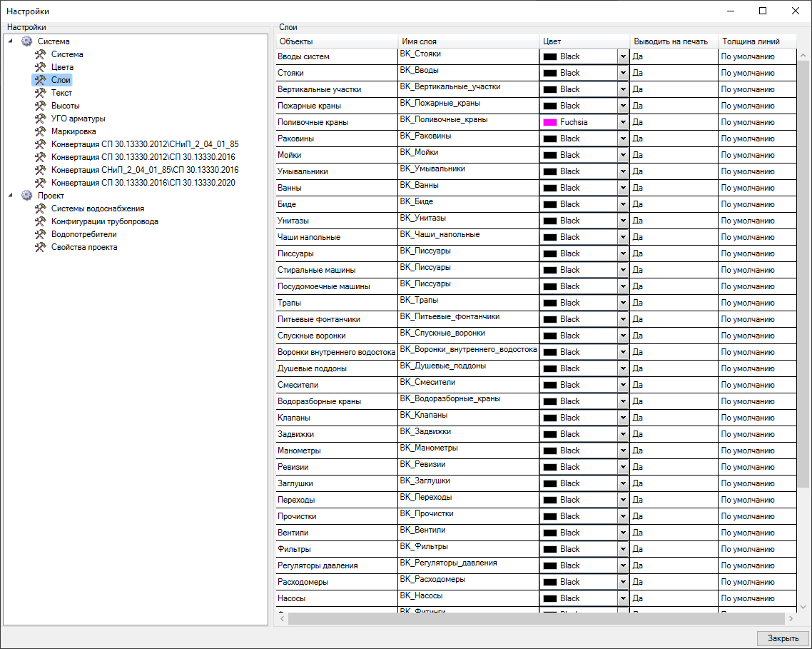This screenshot has width=812, height=649.
Task: Click the Выводить на печать column header
Action: pyautogui.click(x=674, y=41)
